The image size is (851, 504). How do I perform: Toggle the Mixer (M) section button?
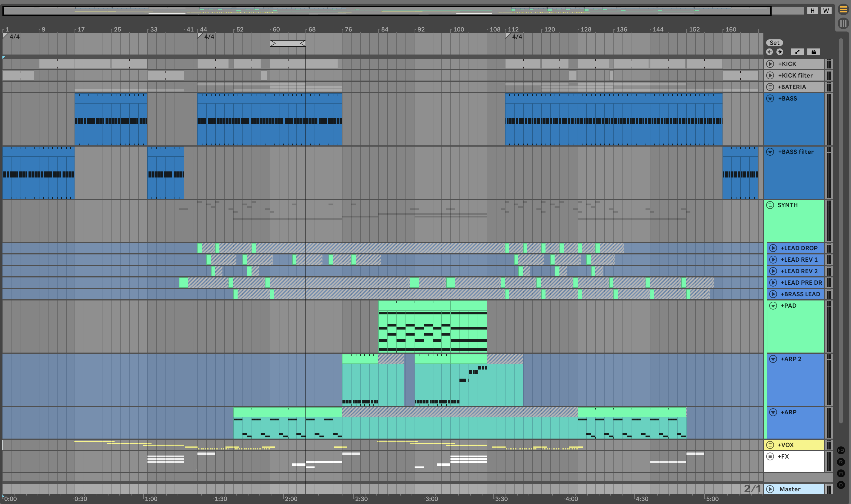coord(841,473)
